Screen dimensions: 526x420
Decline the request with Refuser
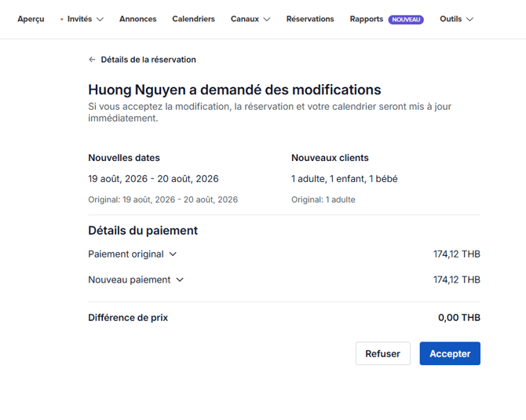(382, 353)
